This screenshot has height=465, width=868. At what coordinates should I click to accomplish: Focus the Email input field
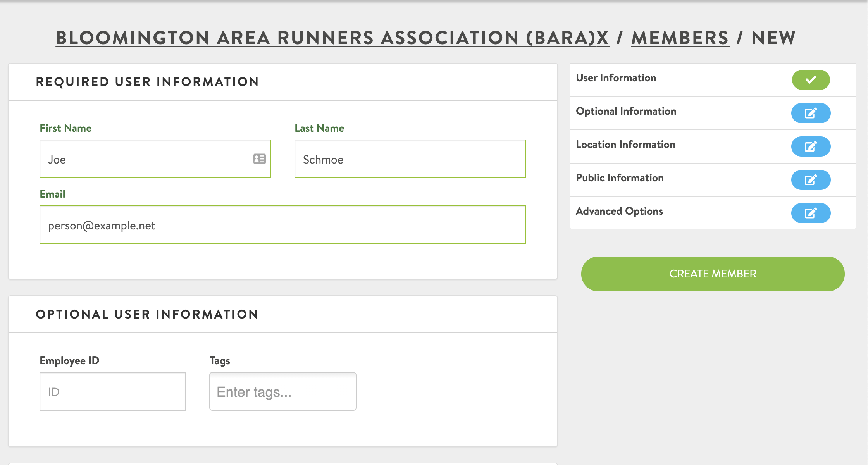click(x=282, y=225)
